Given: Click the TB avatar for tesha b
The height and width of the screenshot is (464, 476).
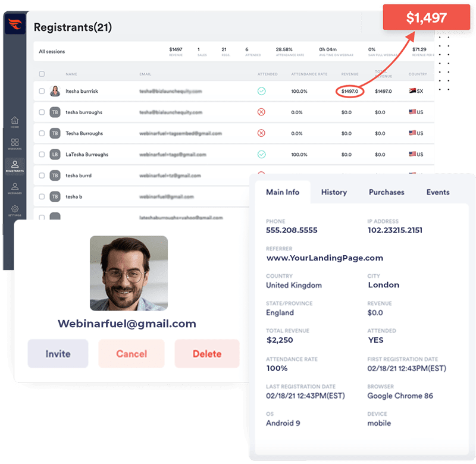Looking at the screenshot, I should coord(55,197).
